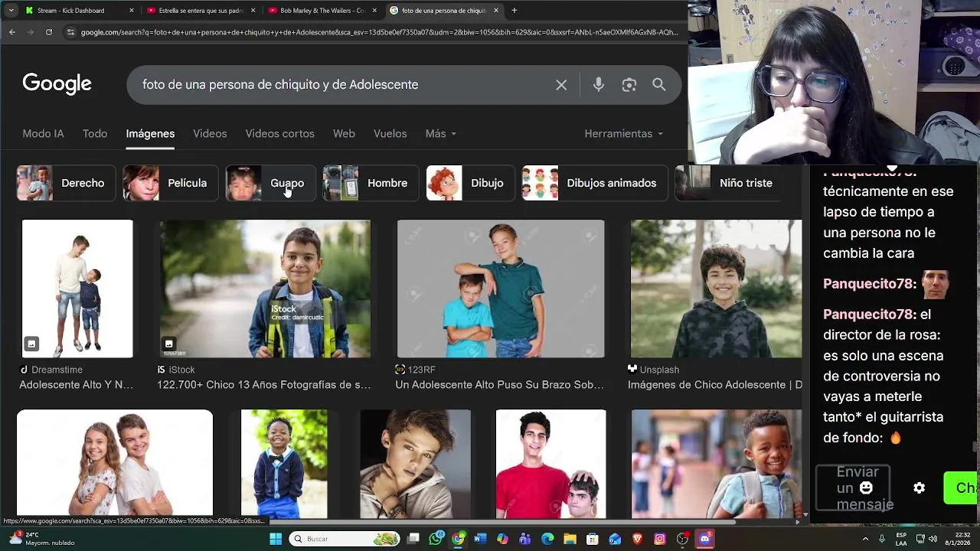Viewport: 980px width, 551px height.
Task: Open Instagram from the taskbar
Action: coord(660,539)
